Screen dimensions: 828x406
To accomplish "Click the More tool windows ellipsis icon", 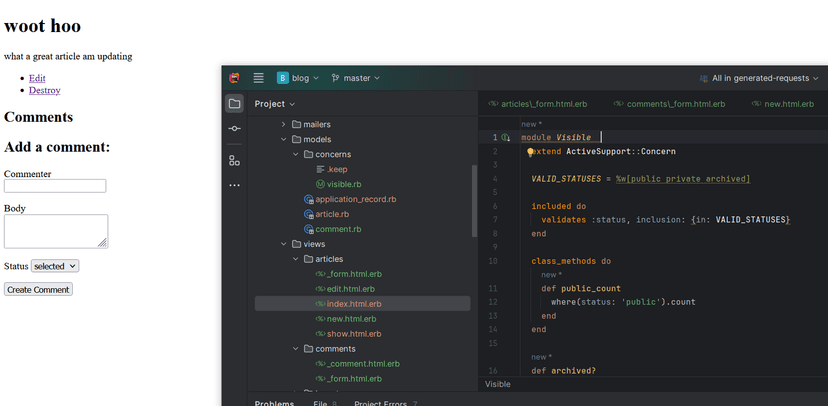I will pyautogui.click(x=234, y=185).
